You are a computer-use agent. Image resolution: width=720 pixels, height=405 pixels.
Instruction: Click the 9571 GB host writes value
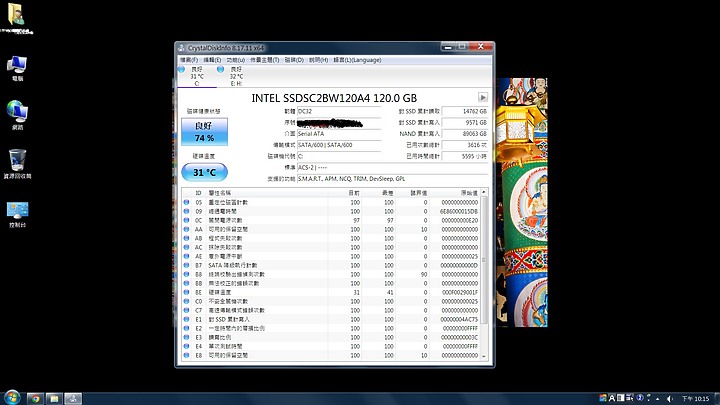coord(465,123)
